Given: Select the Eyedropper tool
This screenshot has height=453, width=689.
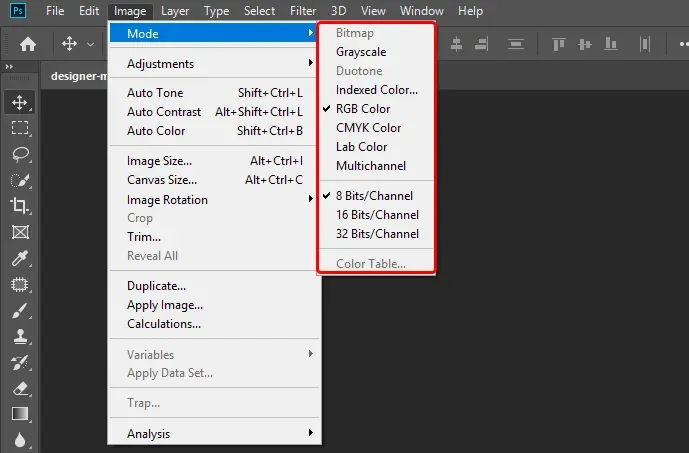Looking at the screenshot, I should pyautogui.click(x=20, y=258).
